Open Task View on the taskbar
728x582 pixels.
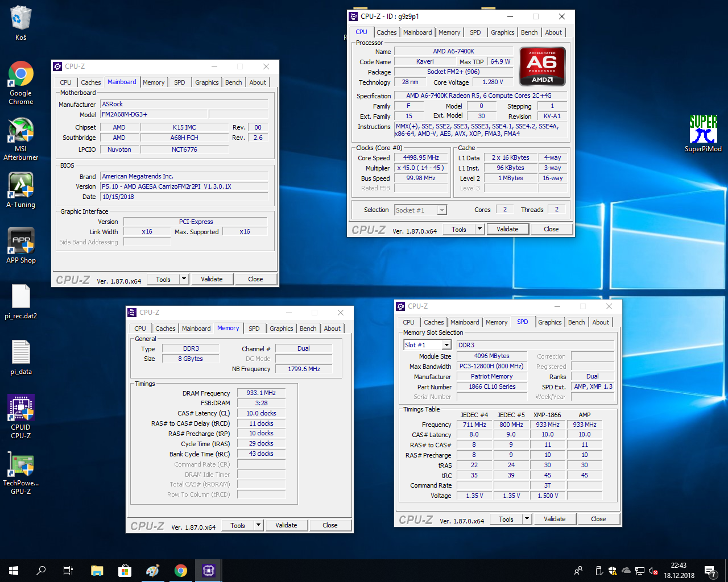68,571
